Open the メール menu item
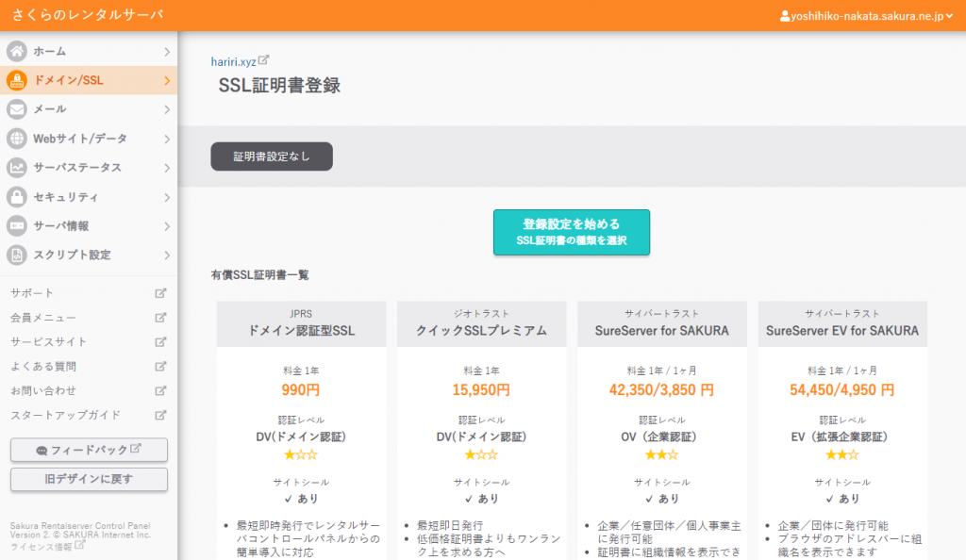The width and height of the screenshot is (966, 560). click(x=89, y=109)
